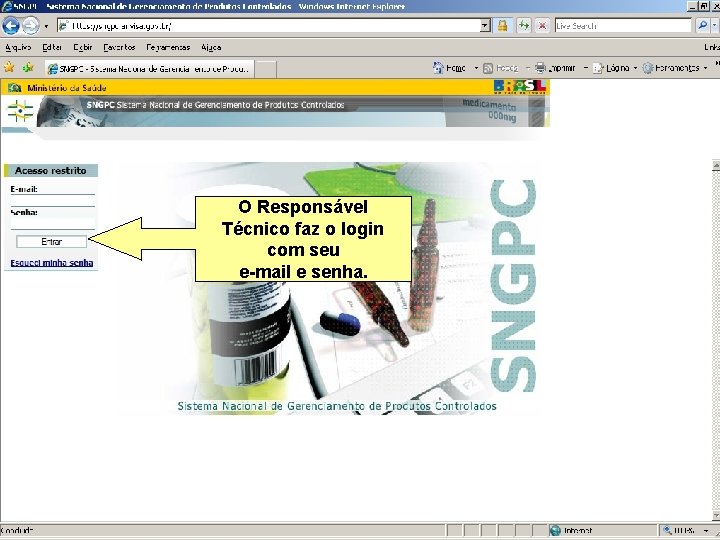
Task: Click the Home toolbar icon
Action: [x=438, y=68]
